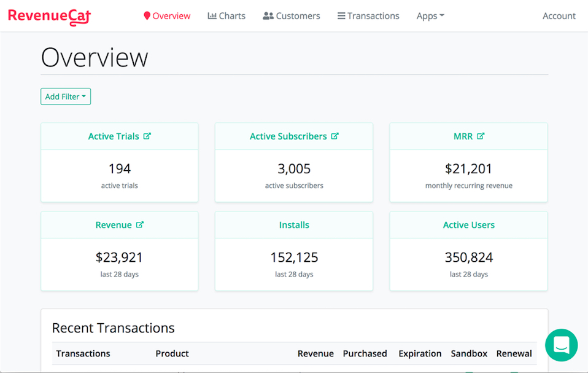
Task: Click the Overview pin icon
Action: [147, 16]
